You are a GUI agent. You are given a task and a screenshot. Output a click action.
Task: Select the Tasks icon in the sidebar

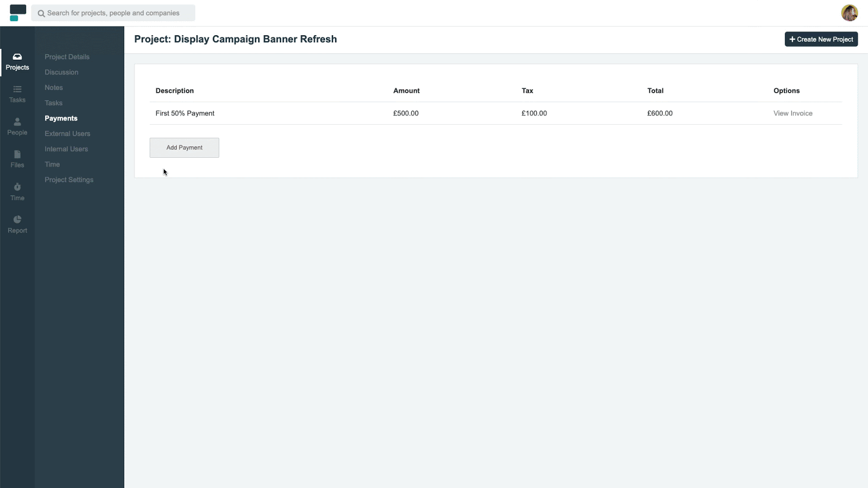[x=17, y=94]
